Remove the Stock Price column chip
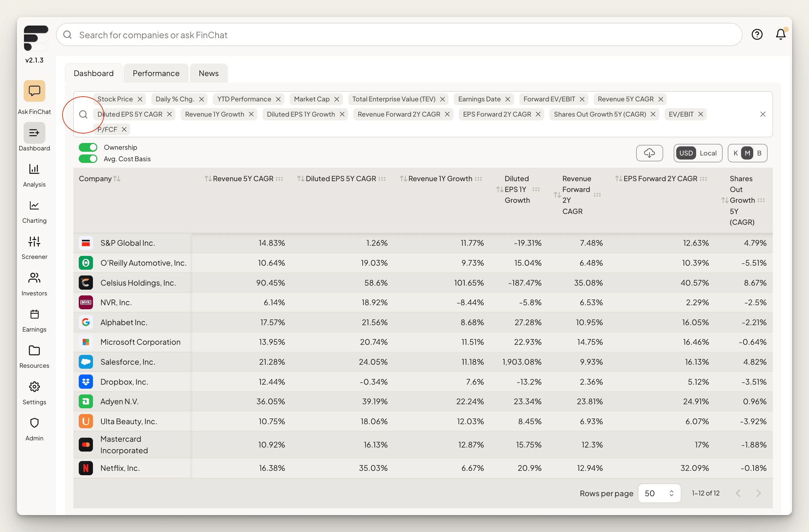 coord(140,99)
